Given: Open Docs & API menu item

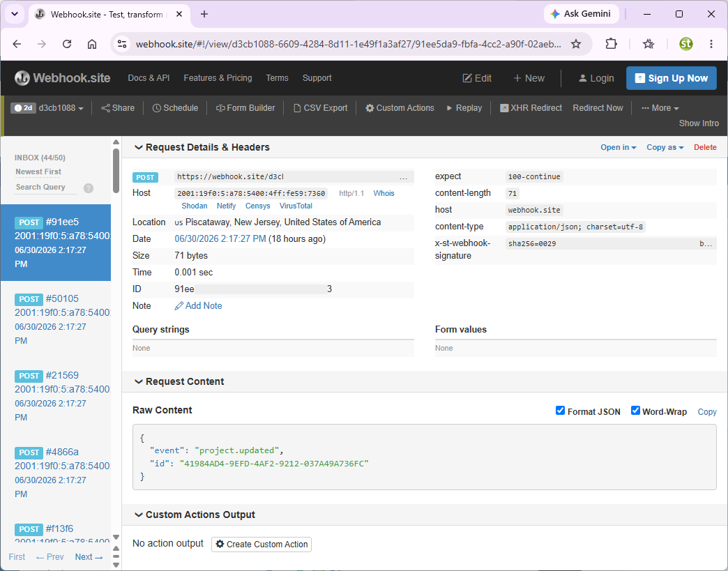Looking at the screenshot, I should click(149, 78).
